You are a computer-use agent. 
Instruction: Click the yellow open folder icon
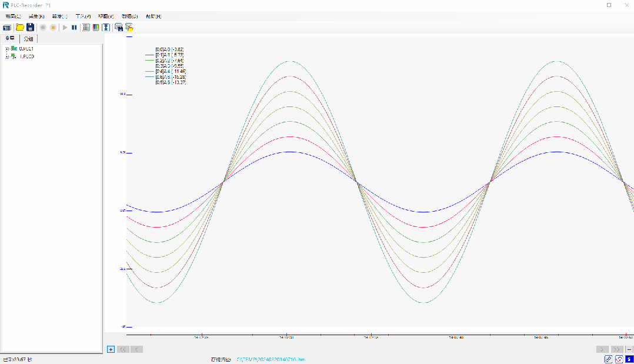click(x=19, y=28)
